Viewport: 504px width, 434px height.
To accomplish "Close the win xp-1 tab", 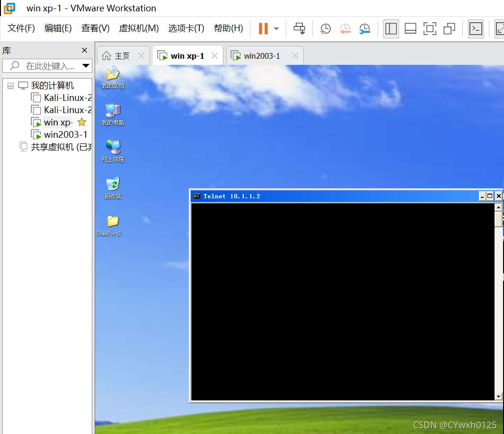I will (214, 56).
